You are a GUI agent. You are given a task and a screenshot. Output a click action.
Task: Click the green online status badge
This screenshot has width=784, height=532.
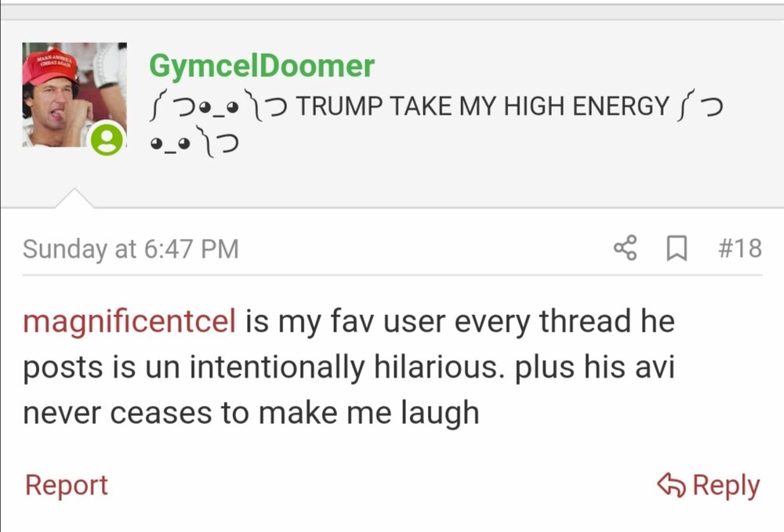click(107, 139)
